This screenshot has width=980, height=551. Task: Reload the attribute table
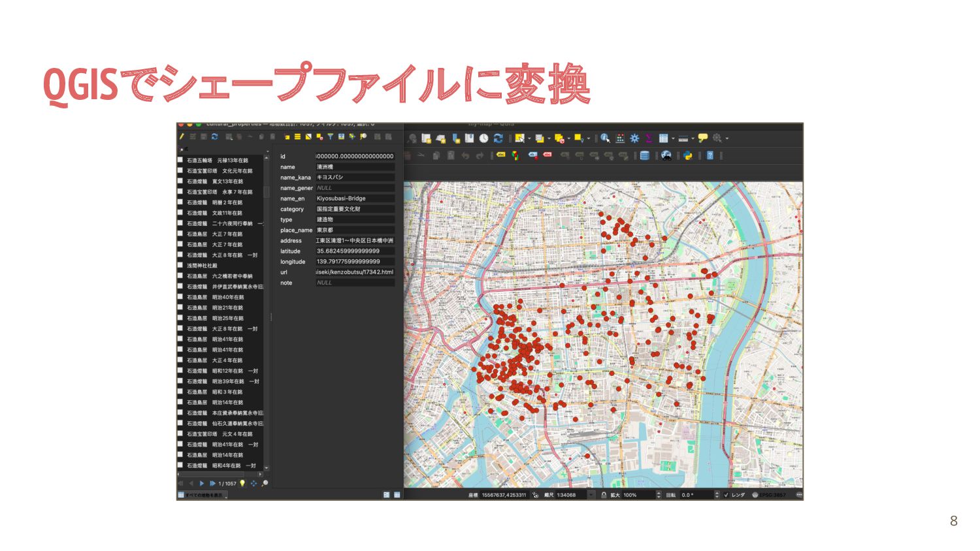214,136
